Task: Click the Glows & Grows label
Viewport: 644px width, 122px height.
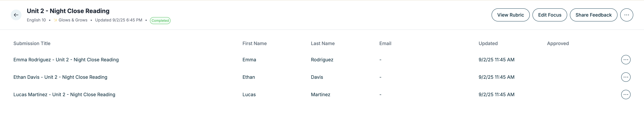Action: (x=73, y=20)
